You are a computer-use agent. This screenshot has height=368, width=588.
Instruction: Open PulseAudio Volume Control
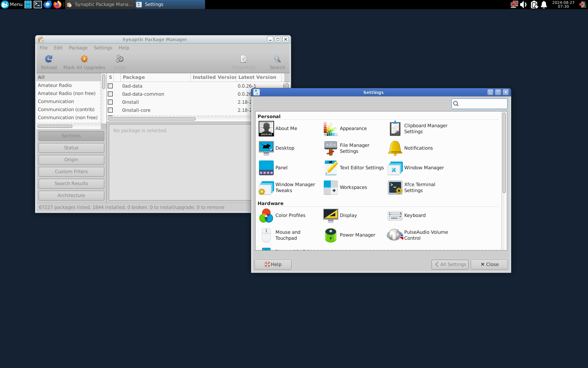[x=418, y=235]
